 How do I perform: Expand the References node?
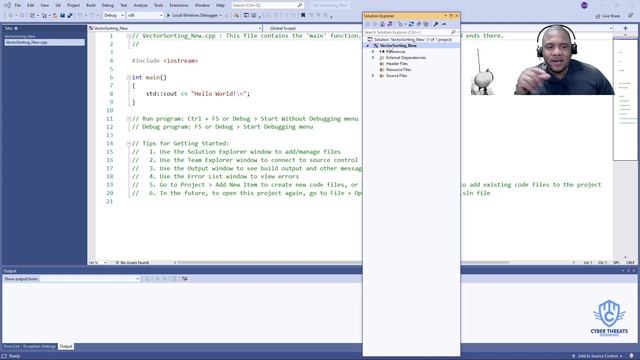point(373,52)
